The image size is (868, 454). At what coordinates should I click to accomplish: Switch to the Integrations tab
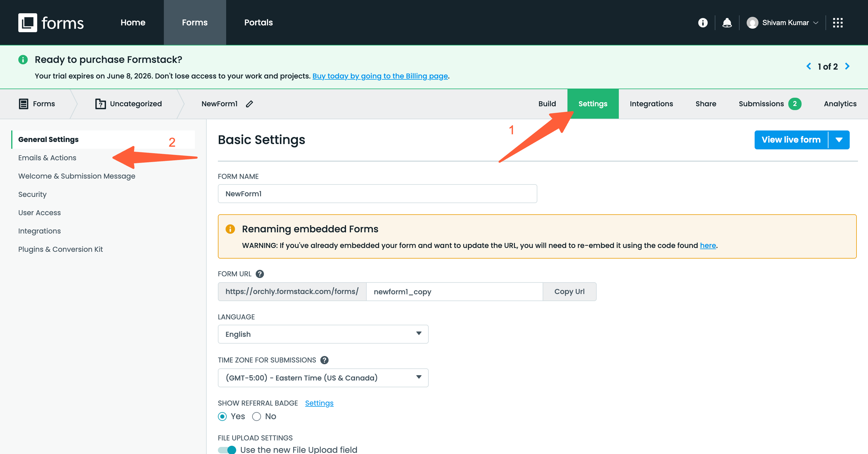tap(651, 104)
